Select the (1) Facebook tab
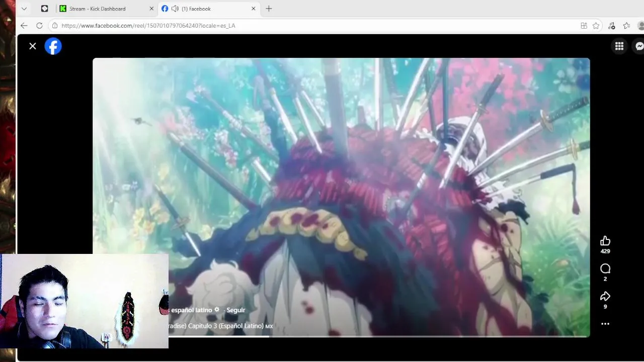 click(x=209, y=9)
